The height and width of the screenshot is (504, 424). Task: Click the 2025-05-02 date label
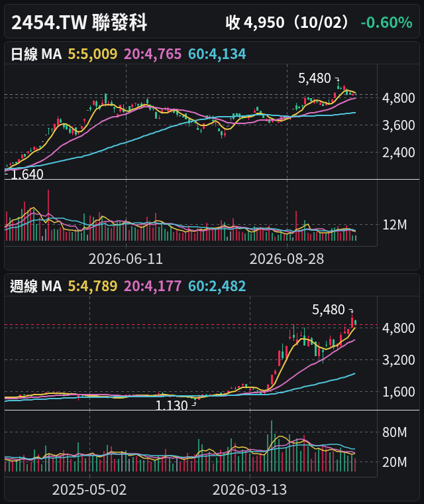coord(89,490)
